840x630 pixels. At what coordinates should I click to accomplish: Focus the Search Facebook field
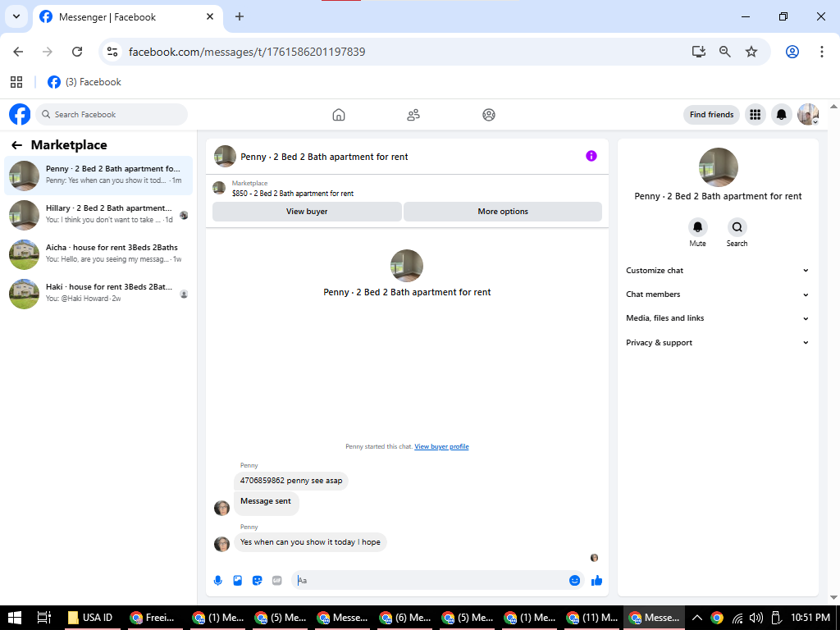(112, 115)
